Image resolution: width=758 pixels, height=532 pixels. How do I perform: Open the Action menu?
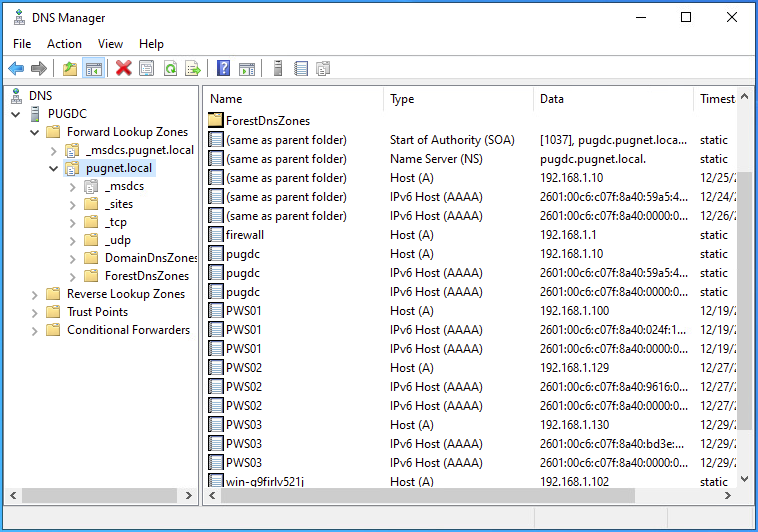(x=64, y=44)
